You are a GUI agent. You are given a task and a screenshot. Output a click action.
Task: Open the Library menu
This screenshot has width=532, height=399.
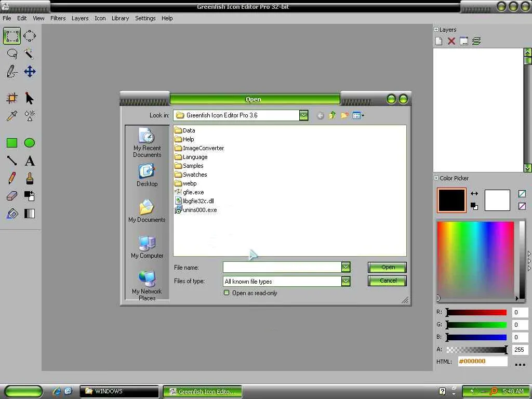tap(120, 18)
